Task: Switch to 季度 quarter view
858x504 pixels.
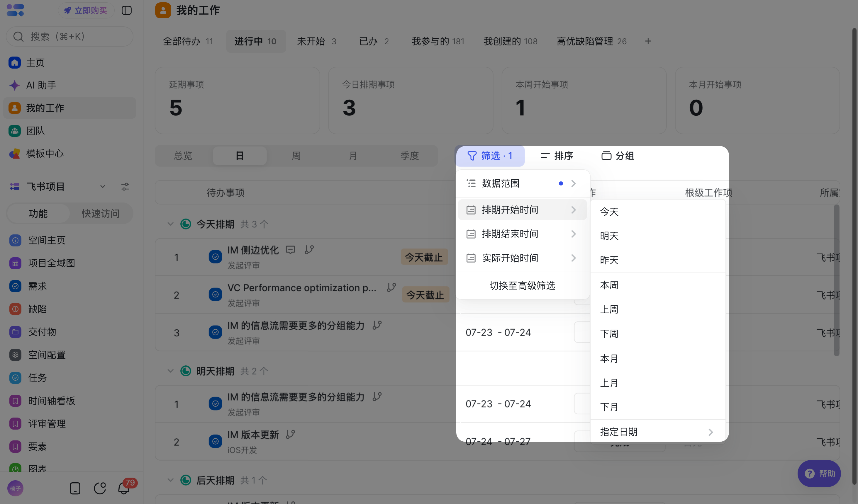Action: pyautogui.click(x=409, y=156)
